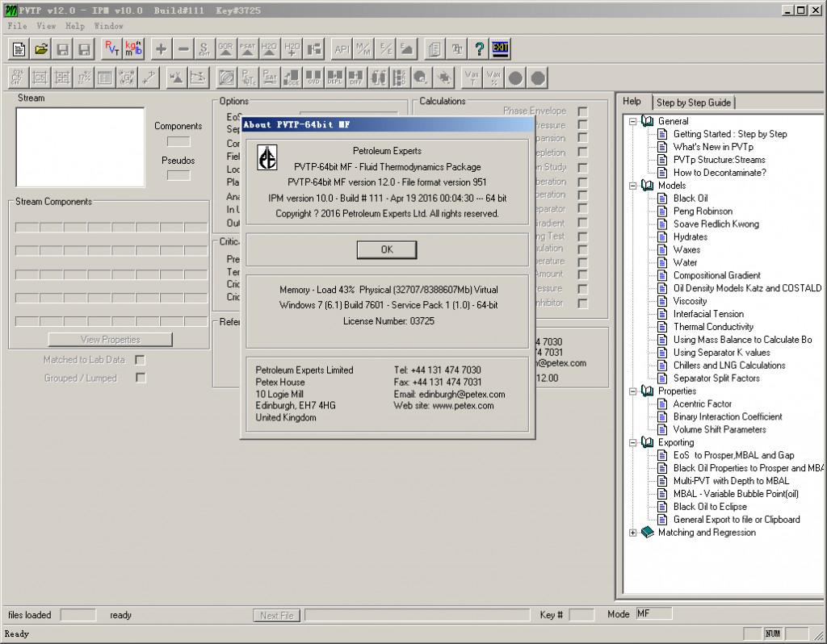Click the CCE calculation toolbar icon
827x644 pixels.
[291, 78]
